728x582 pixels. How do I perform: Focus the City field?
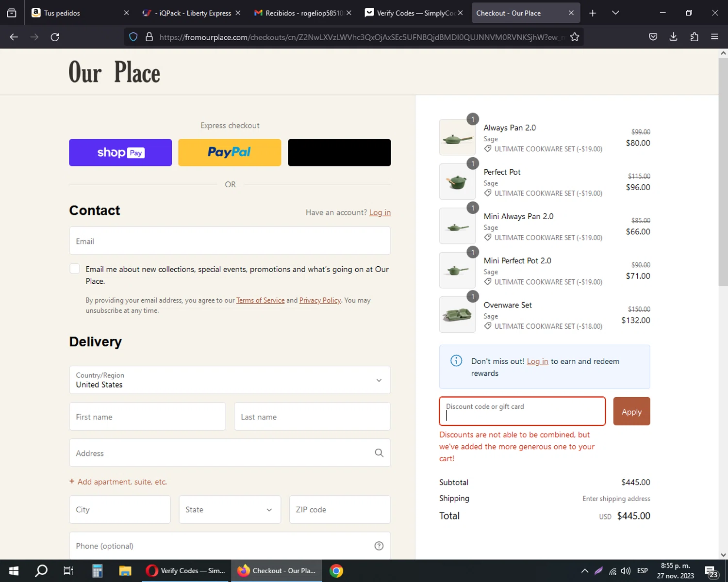pos(120,509)
